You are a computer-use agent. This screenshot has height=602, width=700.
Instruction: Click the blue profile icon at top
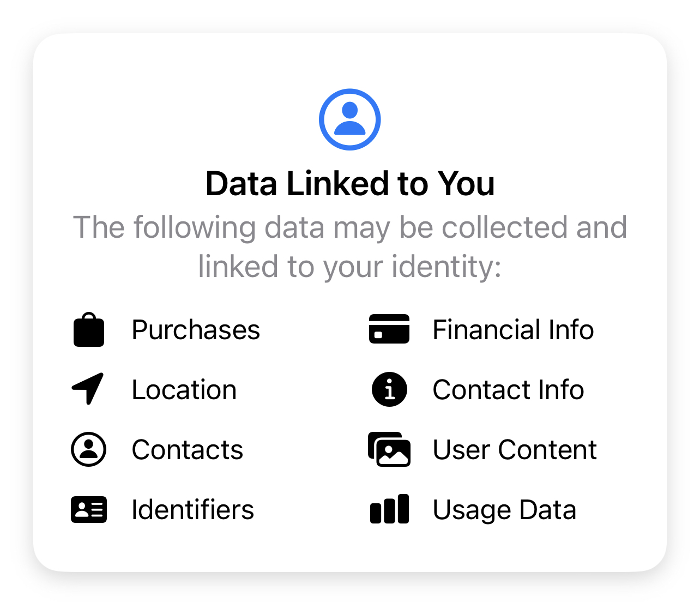click(349, 119)
